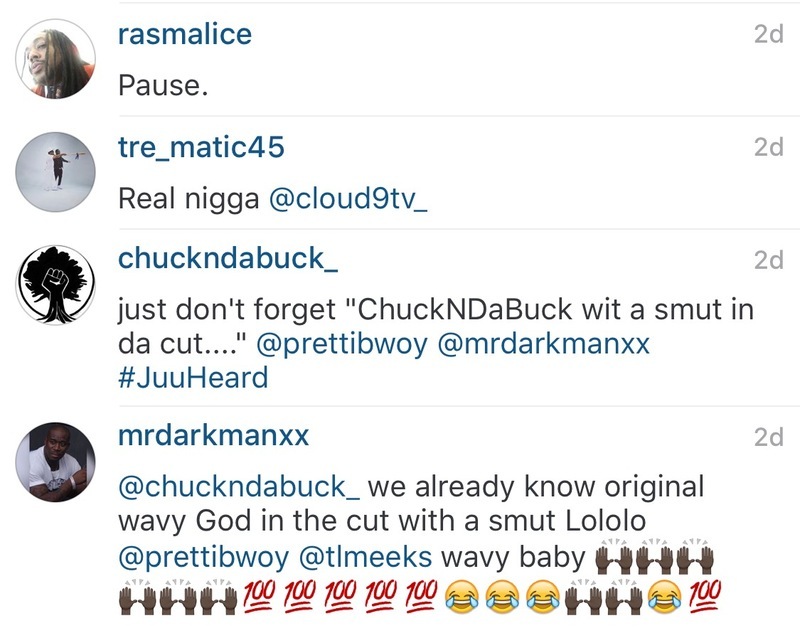The height and width of the screenshot is (628, 800).
Task: Open the tre_matic45 username link
Action: coord(201,147)
